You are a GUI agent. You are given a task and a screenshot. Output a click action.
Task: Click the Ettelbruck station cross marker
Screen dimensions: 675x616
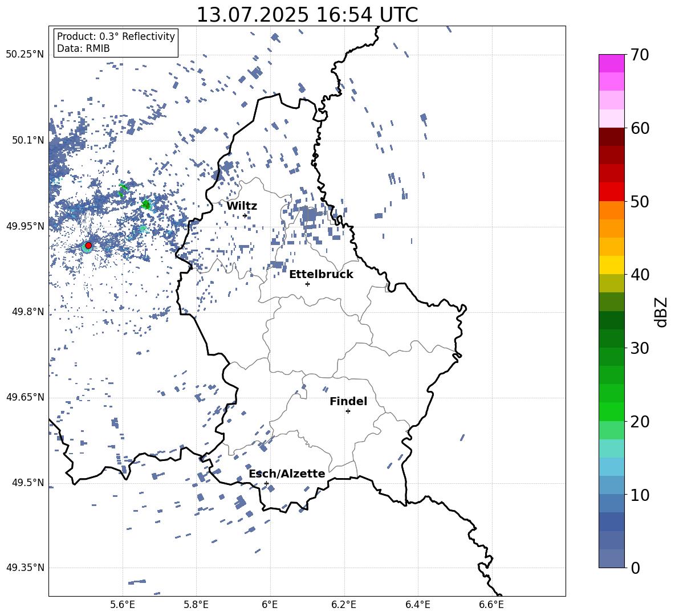click(307, 284)
